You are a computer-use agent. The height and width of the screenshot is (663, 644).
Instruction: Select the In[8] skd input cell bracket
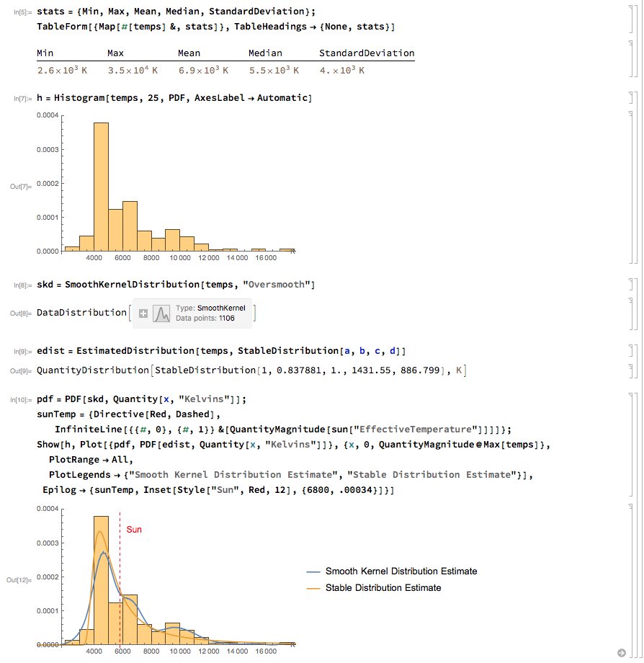click(631, 284)
